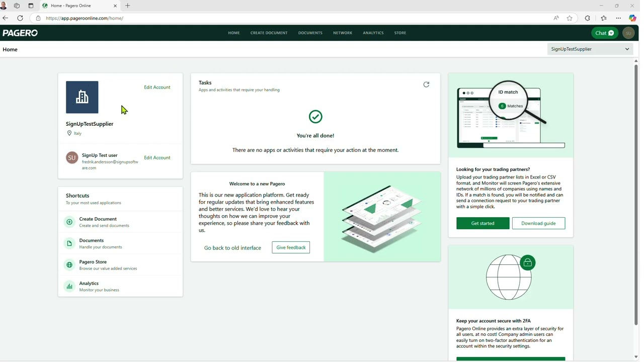Click the browser address bar
This screenshot has height=362, width=644.
[292, 18]
